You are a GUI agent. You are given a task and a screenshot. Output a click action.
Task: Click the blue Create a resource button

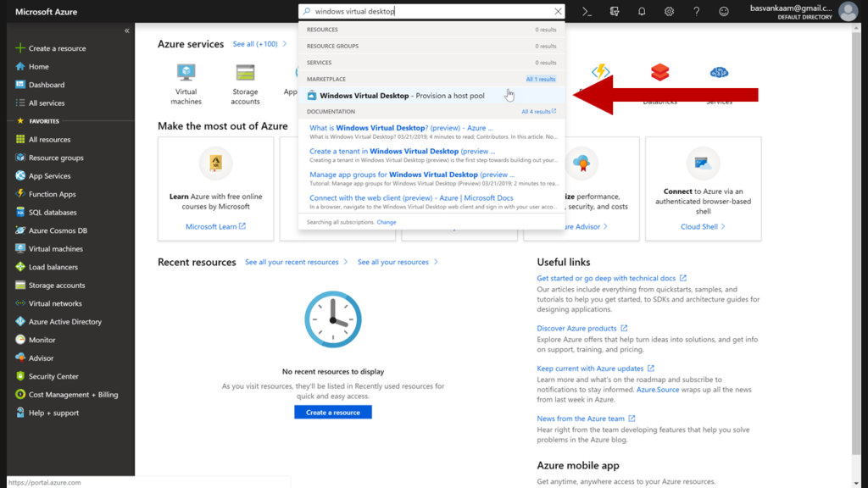[332, 413]
